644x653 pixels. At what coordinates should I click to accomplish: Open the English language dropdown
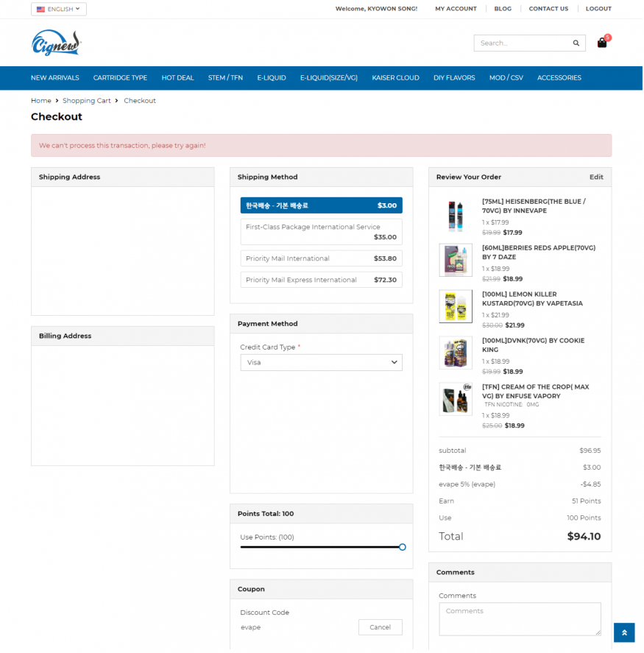tap(59, 9)
